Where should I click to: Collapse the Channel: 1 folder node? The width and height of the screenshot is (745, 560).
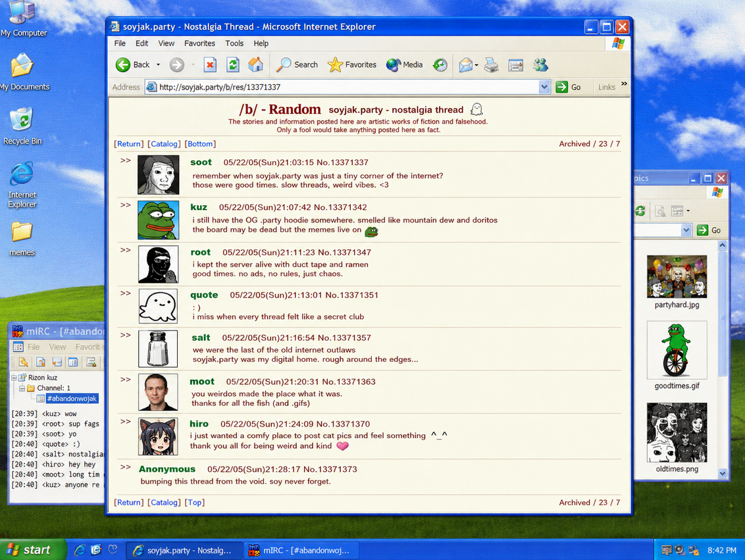tap(22, 388)
